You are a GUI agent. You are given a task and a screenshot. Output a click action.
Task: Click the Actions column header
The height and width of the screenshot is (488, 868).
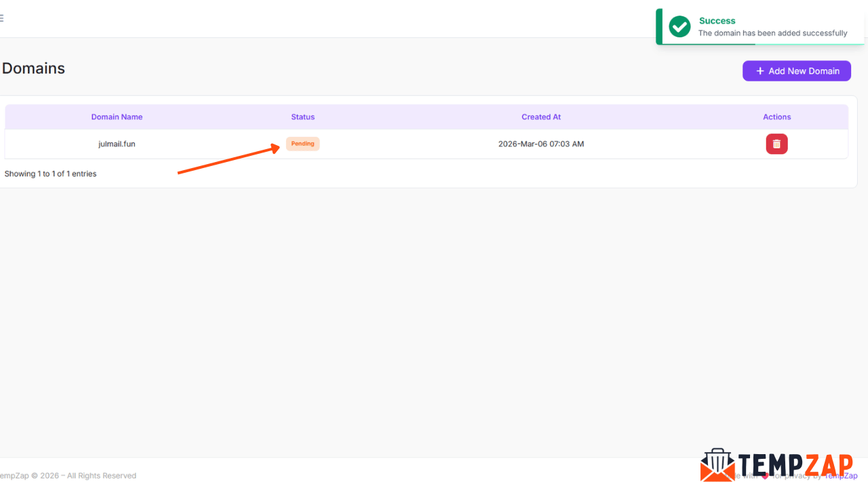point(776,117)
